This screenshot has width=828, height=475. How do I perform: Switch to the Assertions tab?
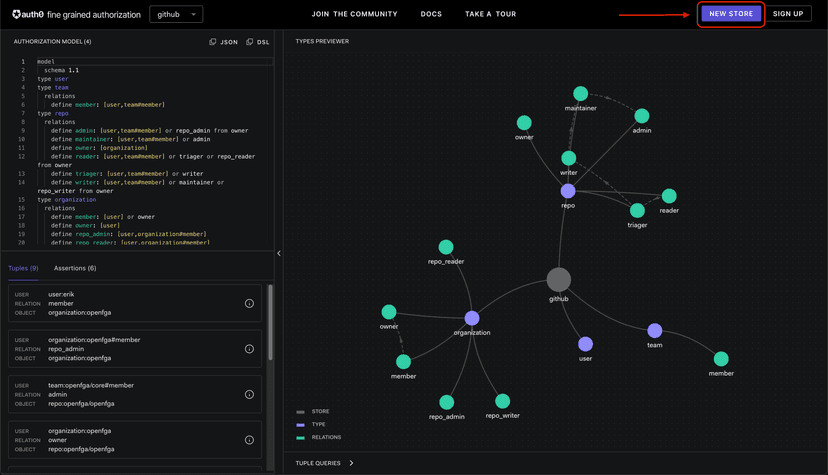[x=75, y=268]
